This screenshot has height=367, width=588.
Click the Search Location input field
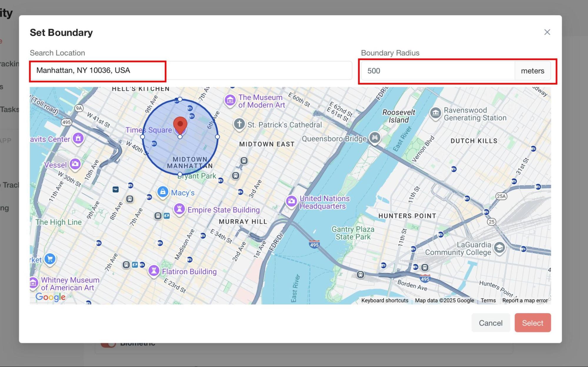191,70
